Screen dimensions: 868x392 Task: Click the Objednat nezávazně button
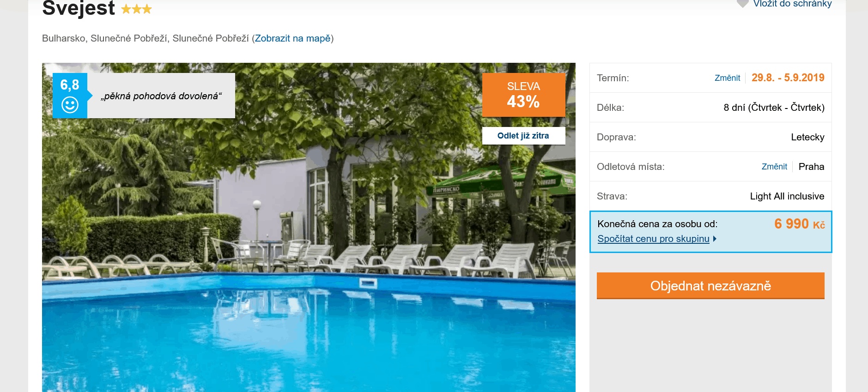pyautogui.click(x=710, y=286)
